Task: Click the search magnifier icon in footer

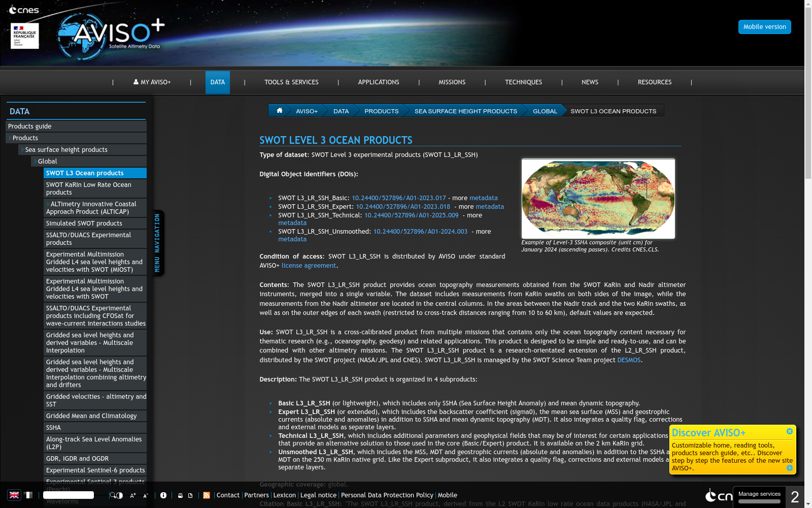Action: (112, 495)
